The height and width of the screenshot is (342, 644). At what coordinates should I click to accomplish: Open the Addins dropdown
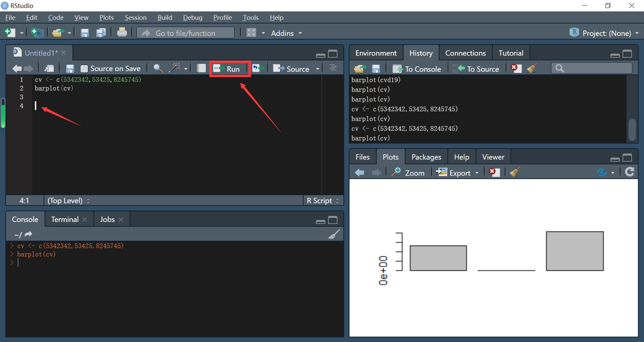(x=286, y=33)
